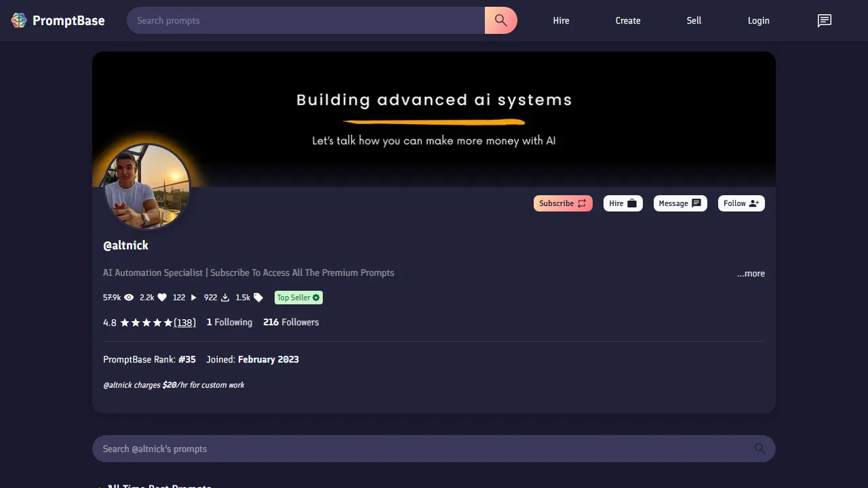Click @altnick's profile picture
This screenshot has width=868, height=488.
coord(147,186)
